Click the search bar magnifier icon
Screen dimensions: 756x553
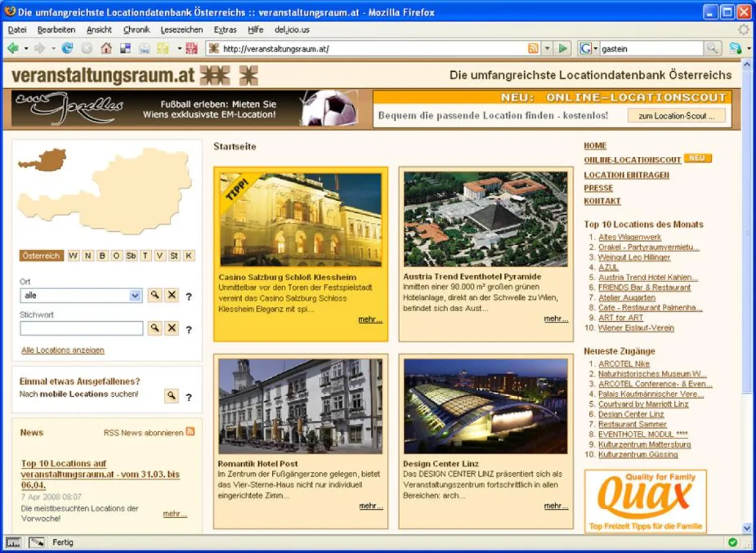pyautogui.click(x=712, y=48)
